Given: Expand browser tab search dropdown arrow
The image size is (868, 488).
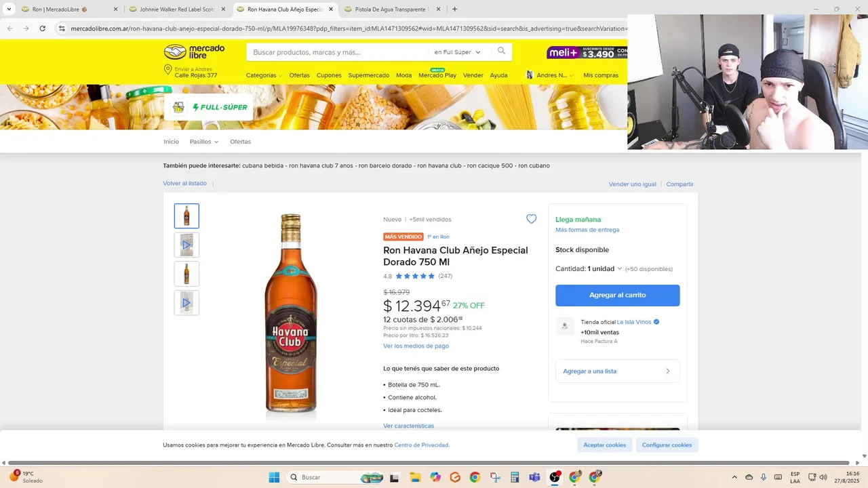Looking at the screenshot, I should click(x=9, y=9).
